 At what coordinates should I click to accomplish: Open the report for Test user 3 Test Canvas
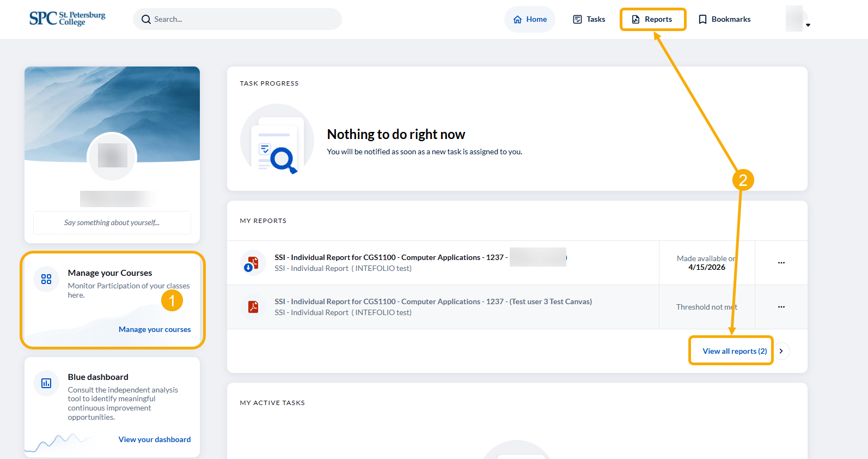[433, 301]
